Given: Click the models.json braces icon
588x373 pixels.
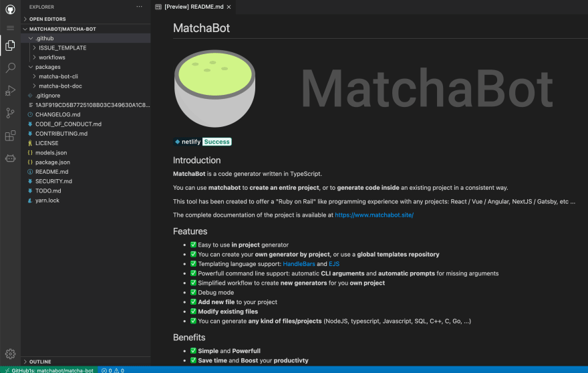Looking at the screenshot, I should [30, 152].
